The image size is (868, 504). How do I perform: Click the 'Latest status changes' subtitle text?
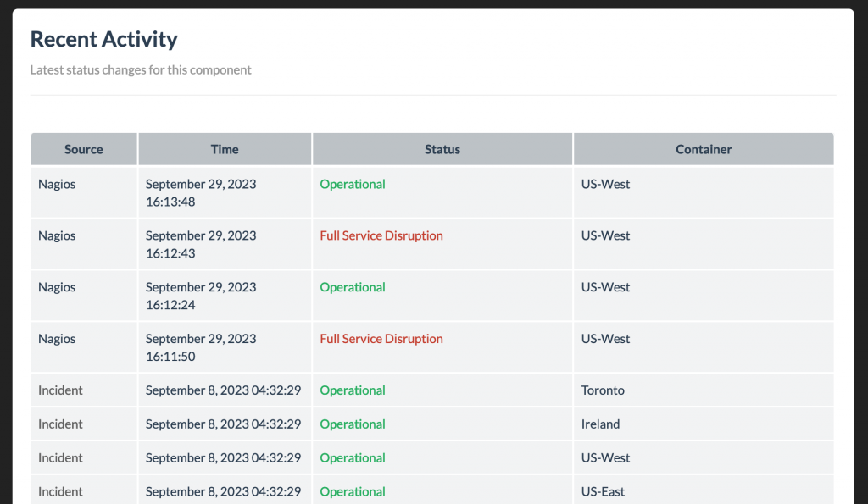click(x=141, y=70)
